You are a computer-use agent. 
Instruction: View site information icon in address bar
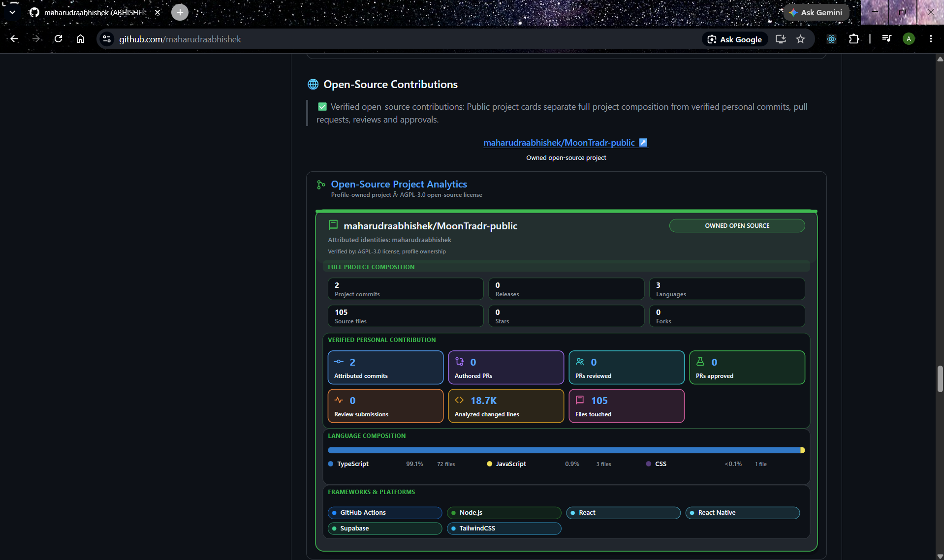107,39
